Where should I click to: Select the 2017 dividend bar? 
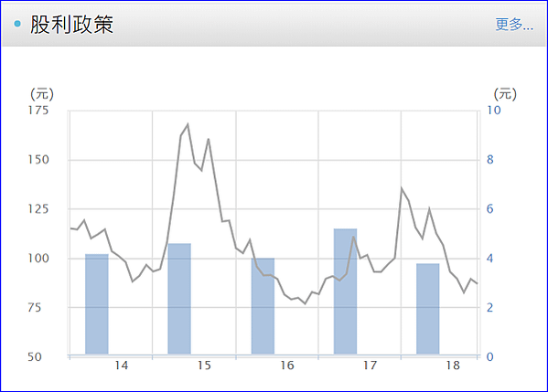point(345,291)
